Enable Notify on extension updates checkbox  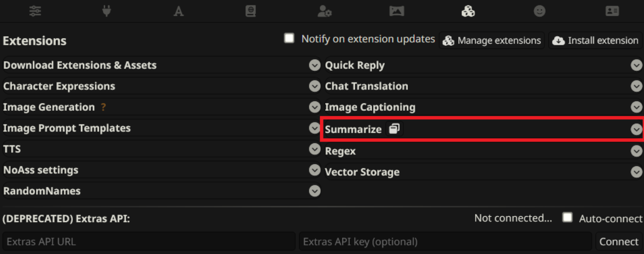coord(289,38)
